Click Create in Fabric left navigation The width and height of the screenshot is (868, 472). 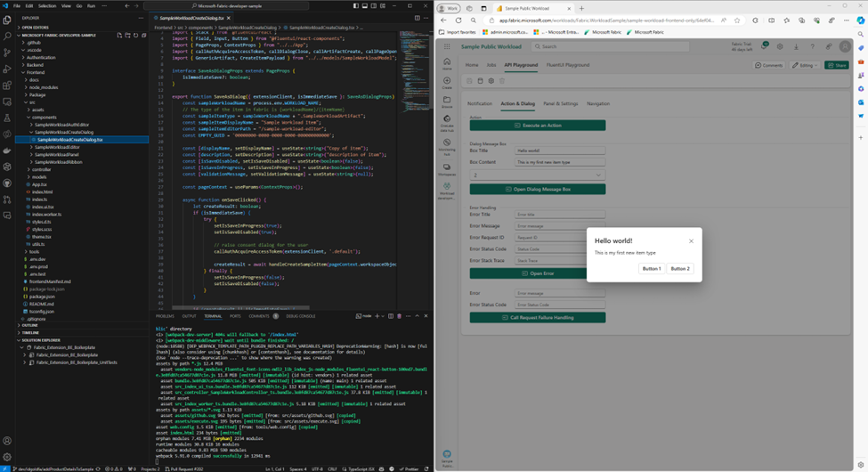pyautogui.click(x=447, y=83)
